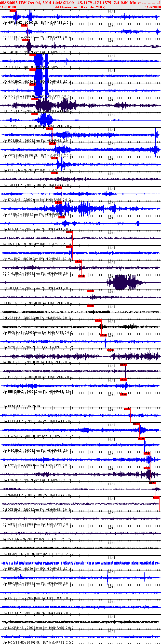Click the event ID text "60884602"
The height and width of the screenshot is (644, 161).
[x=9, y=3]
